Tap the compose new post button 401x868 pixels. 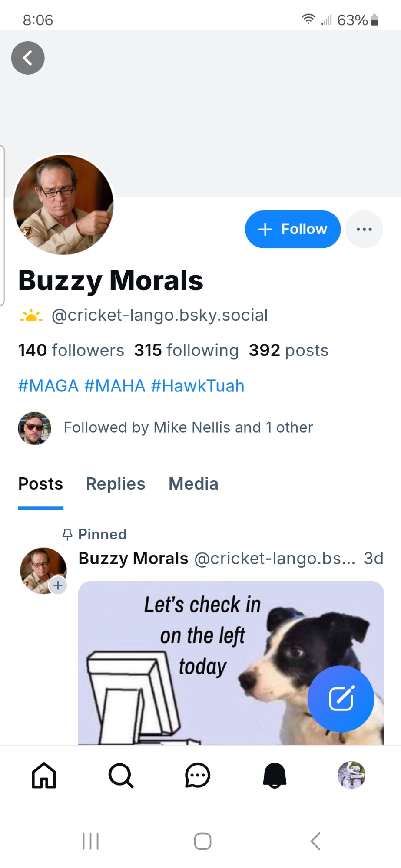click(x=341, y=699)
